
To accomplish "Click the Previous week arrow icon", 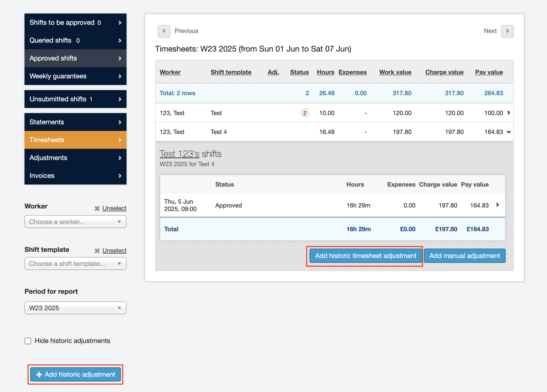I will tap(164, 31).
